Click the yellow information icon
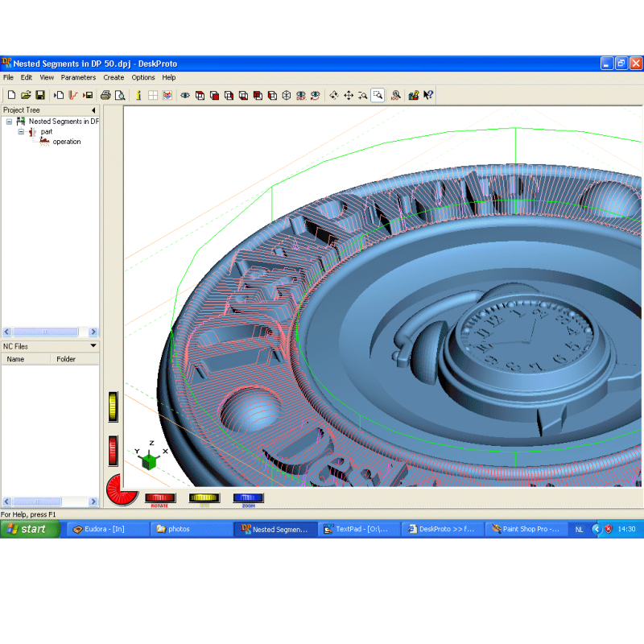Viewport: 644px width, 644px height. 138,95
